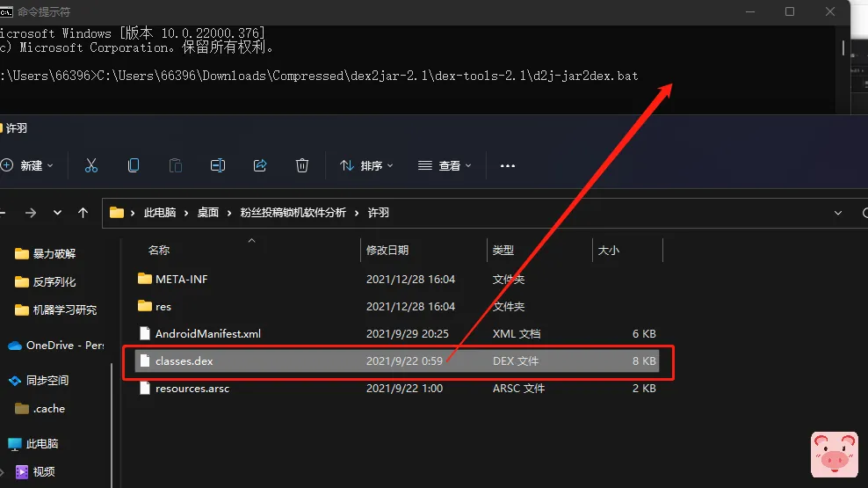
Task: Click 粉丝投稿锁机软件分析 breadcrumb segment
Action: point(293,213)
